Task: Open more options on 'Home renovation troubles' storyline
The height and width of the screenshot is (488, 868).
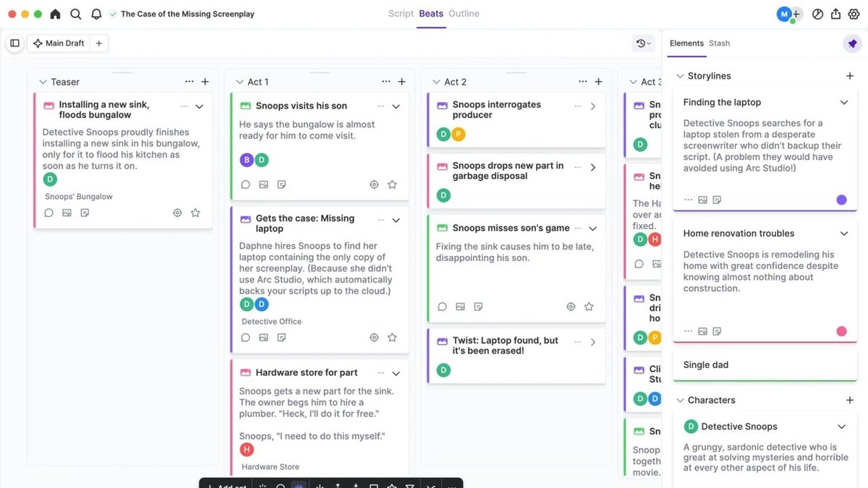Action: (688, 331)
